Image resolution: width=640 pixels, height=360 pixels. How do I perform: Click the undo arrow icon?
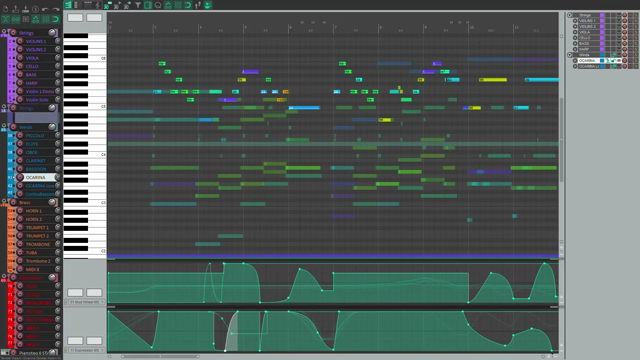click(45, 9)
